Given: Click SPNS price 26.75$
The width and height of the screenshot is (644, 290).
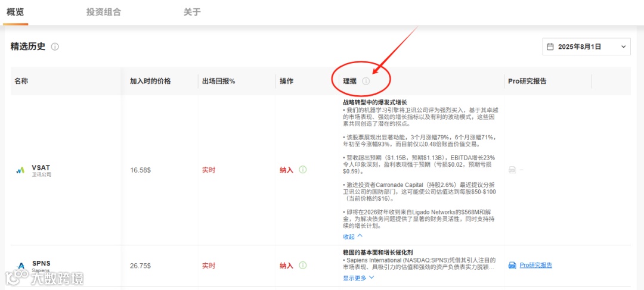Looking at the screenshot, I should click(141, 266).
